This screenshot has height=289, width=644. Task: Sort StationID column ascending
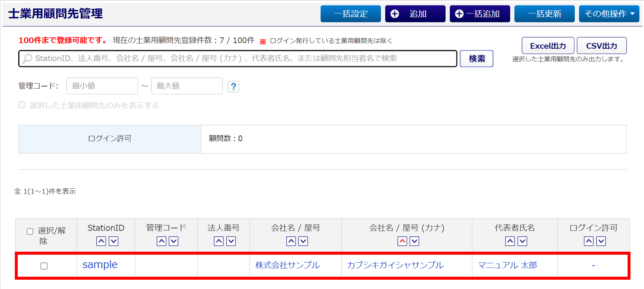click(101, 241)
